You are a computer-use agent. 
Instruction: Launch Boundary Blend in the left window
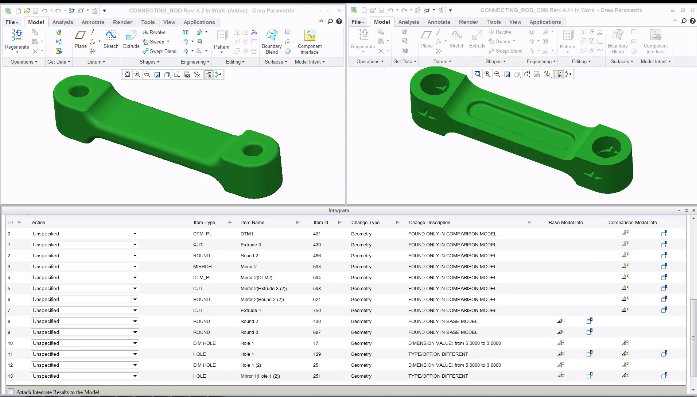272,41
